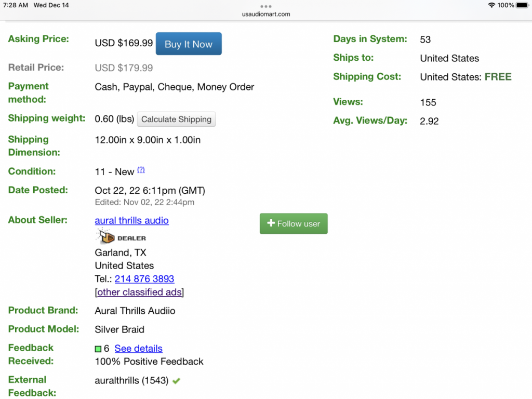The width and height of the screenshot is (532, 399).
Task: Open the See details feedback link
Action: (x=138, y=349)
